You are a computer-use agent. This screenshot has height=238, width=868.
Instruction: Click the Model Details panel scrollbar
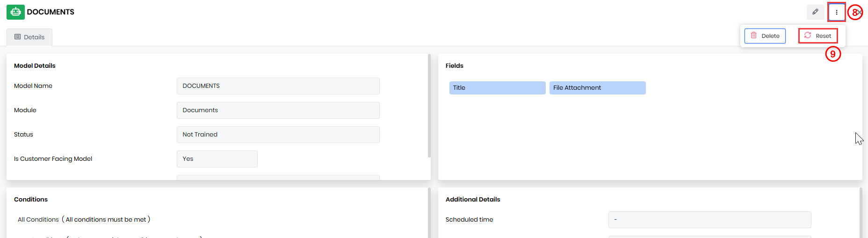pos(429,106)
